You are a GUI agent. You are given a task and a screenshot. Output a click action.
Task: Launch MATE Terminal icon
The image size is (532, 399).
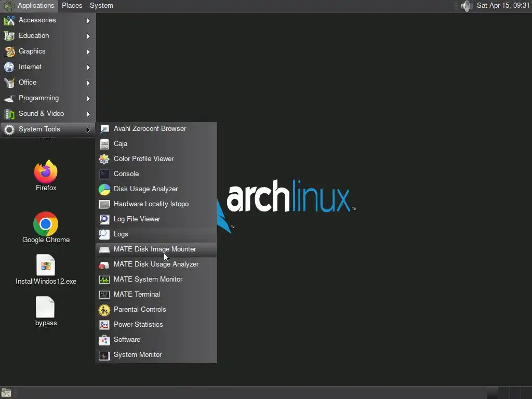pyautogui.click(x=104, y=295)
